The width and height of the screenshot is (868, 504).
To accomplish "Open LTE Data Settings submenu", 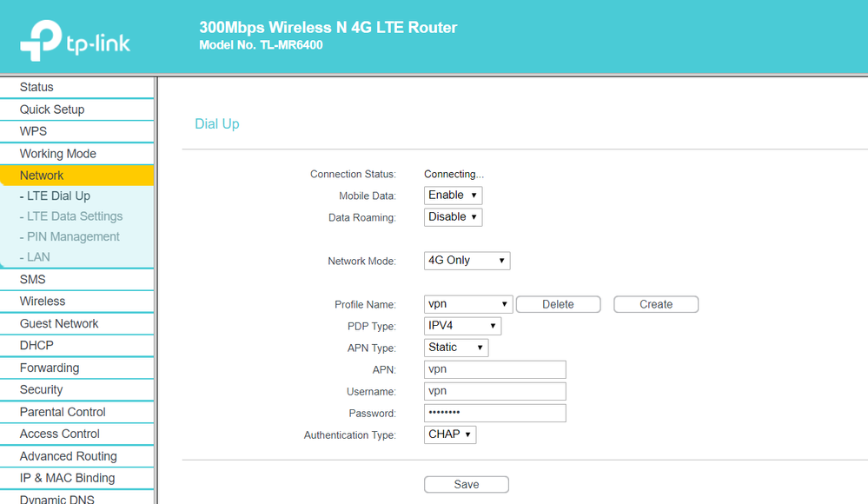I will [x=75, y=216].
